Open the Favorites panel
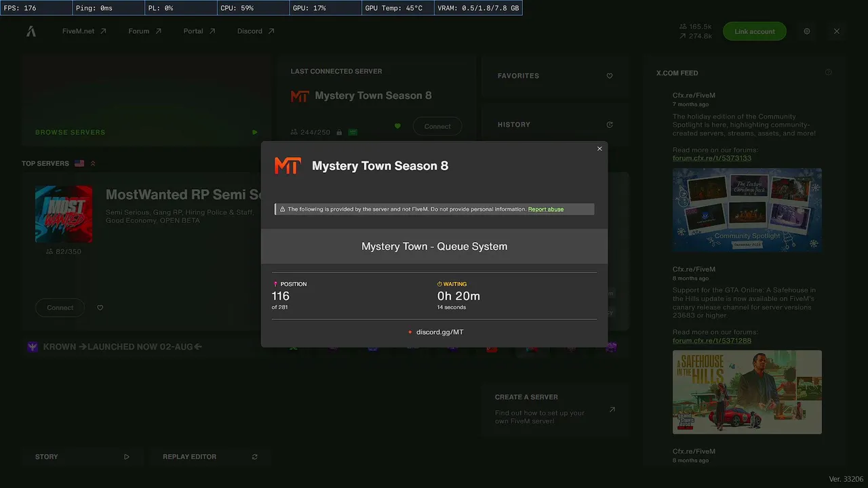Image resolution: width=868 pixels, height=488 pixels. [x=555, y=76]
